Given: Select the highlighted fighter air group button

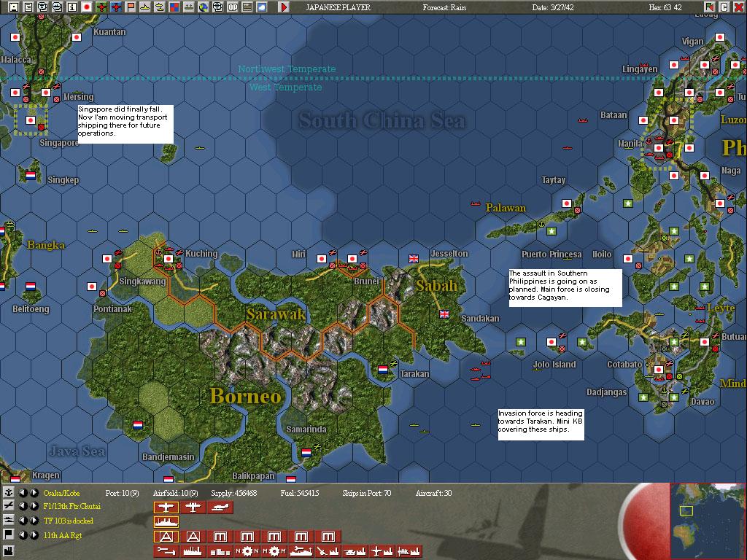Looking at the screenshot, I should tap(166, 507).
